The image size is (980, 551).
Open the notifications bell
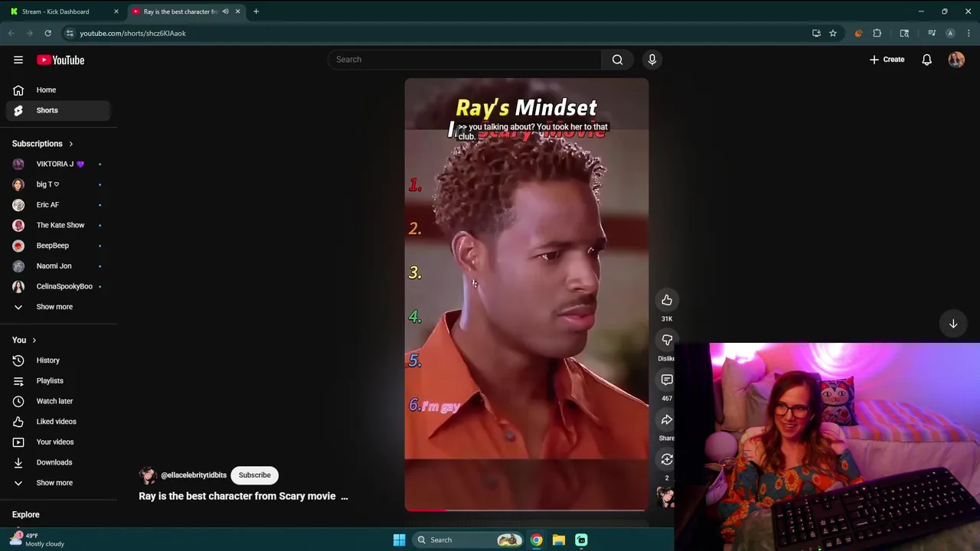[926, 60]
